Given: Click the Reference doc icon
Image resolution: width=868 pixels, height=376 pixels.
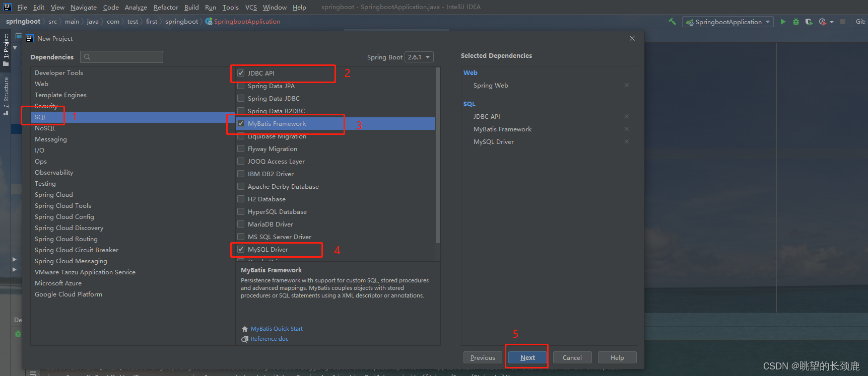Looking at the screenshot, I should click(245, 339).
